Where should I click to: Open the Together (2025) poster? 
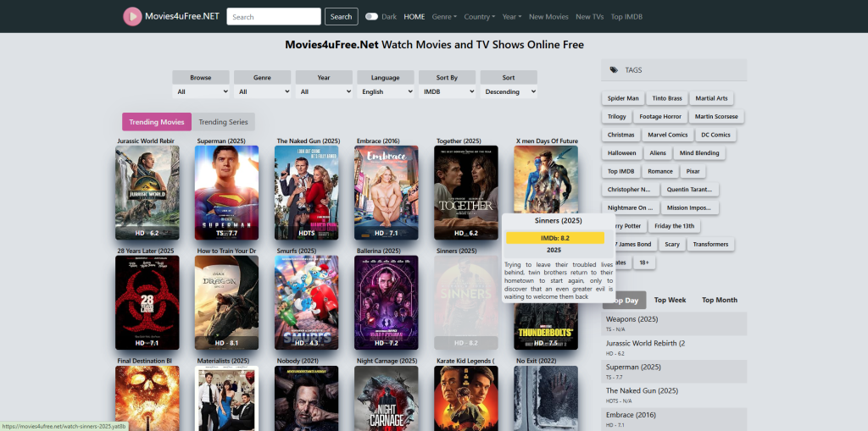[x=466, y=192]
